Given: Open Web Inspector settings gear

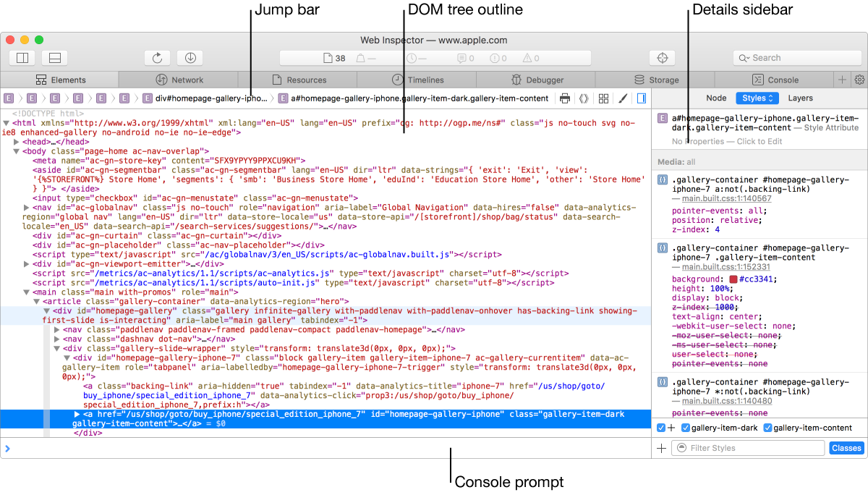Looking at the screenshot, I should (x=859, y=80).
